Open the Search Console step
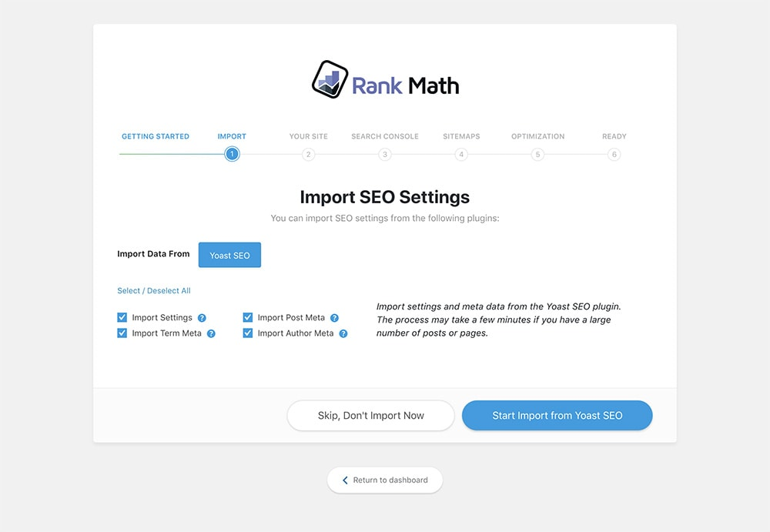The width and height of the screenshot is (770, 532). tap(385, 136)
